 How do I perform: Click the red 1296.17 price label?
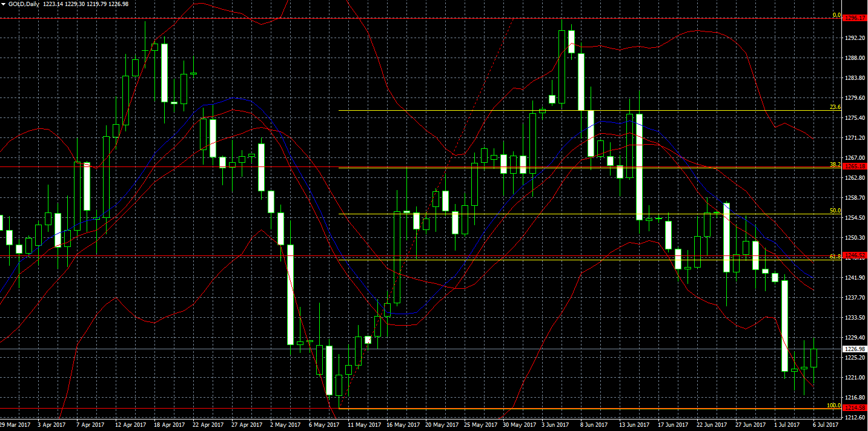tap(855, 18)
